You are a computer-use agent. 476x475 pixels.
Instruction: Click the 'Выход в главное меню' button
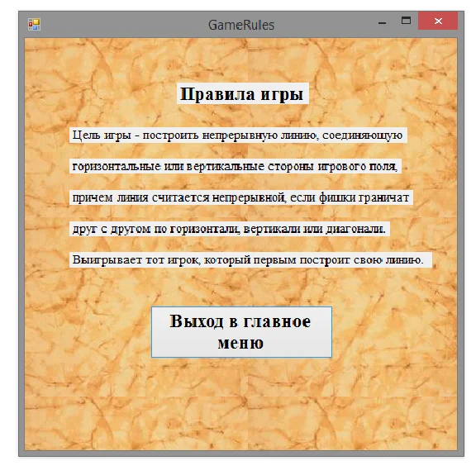click(241, 332)
